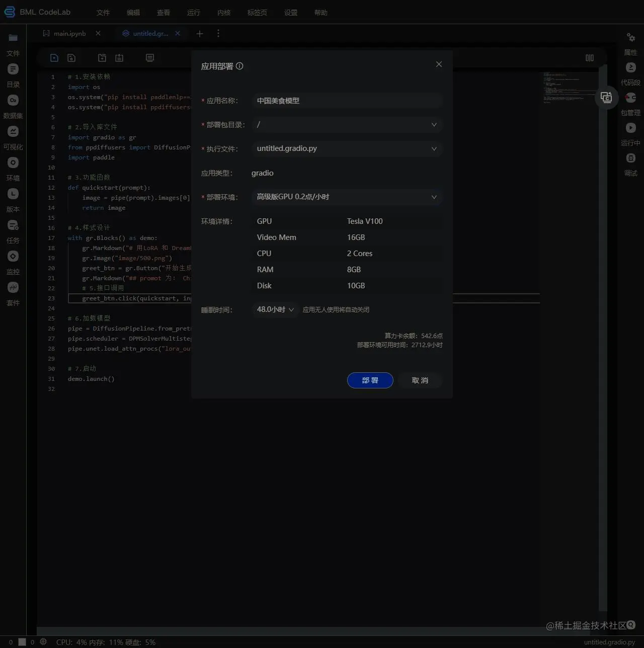
Task: Click the stop square icon in status bar
Action: pos(22,642)
